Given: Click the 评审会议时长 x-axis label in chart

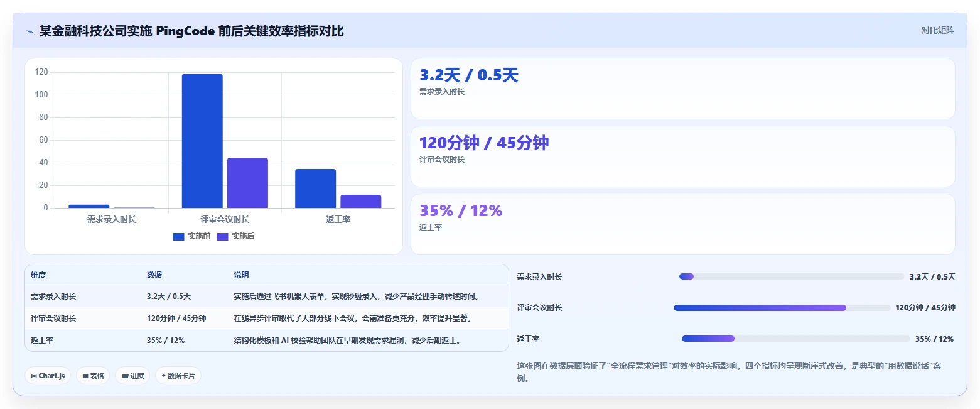Looking at the screenshot, I should [225, 219].
